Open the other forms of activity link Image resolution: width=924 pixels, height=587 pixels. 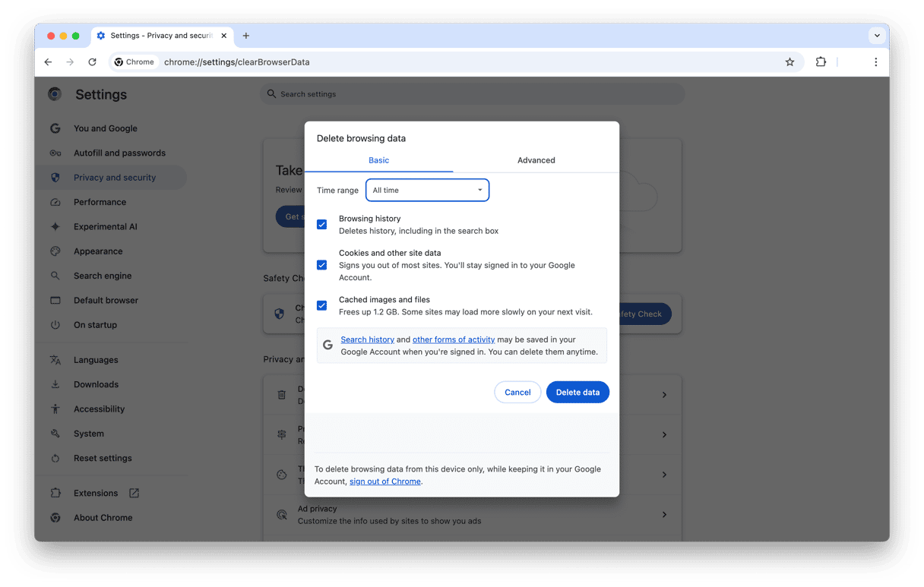coord(454,339)
